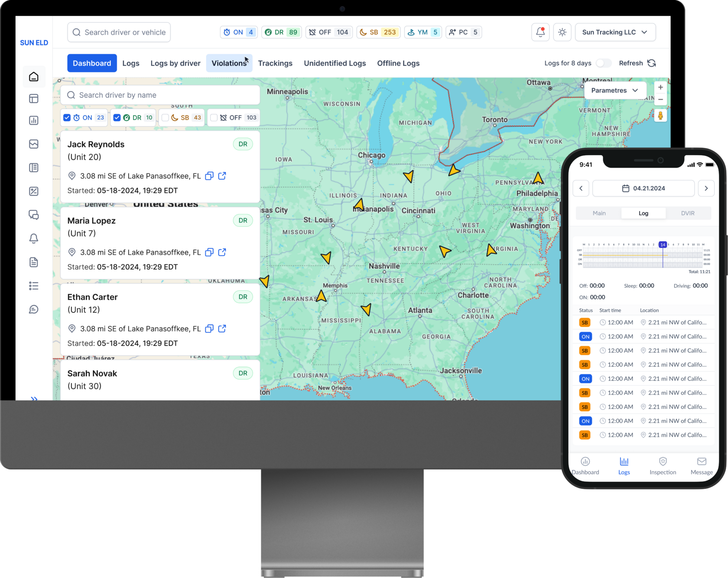Toggle light mode sun icon

click(x=562, y=32)
